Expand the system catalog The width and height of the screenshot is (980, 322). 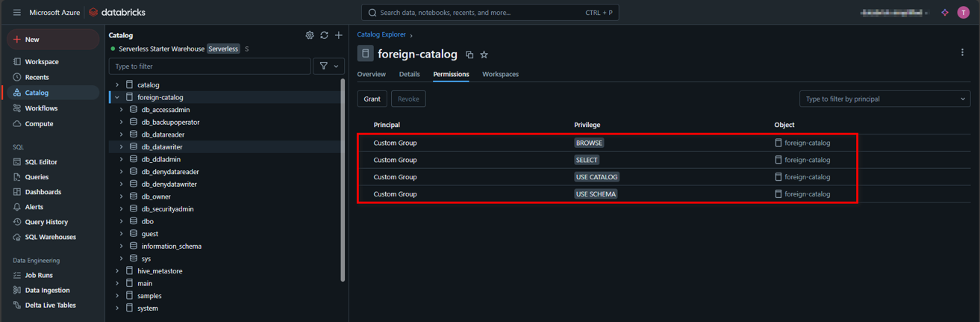117,308
